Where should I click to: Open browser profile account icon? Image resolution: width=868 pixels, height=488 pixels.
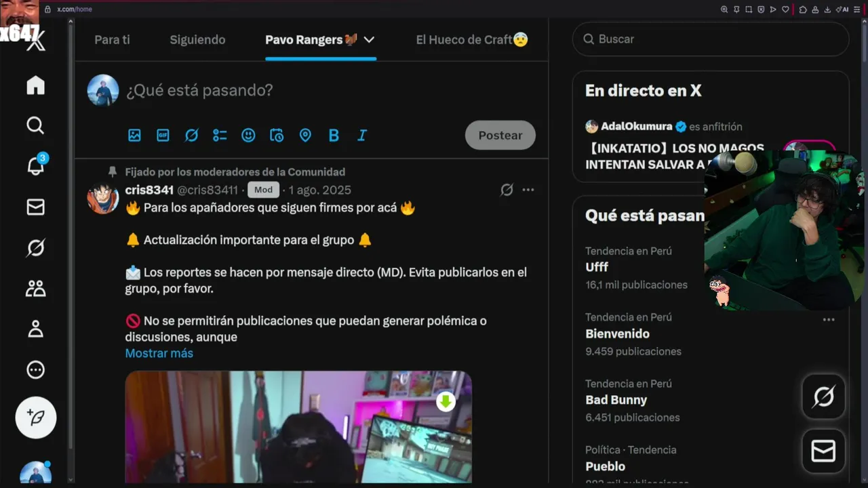click(x=816, y=9)
